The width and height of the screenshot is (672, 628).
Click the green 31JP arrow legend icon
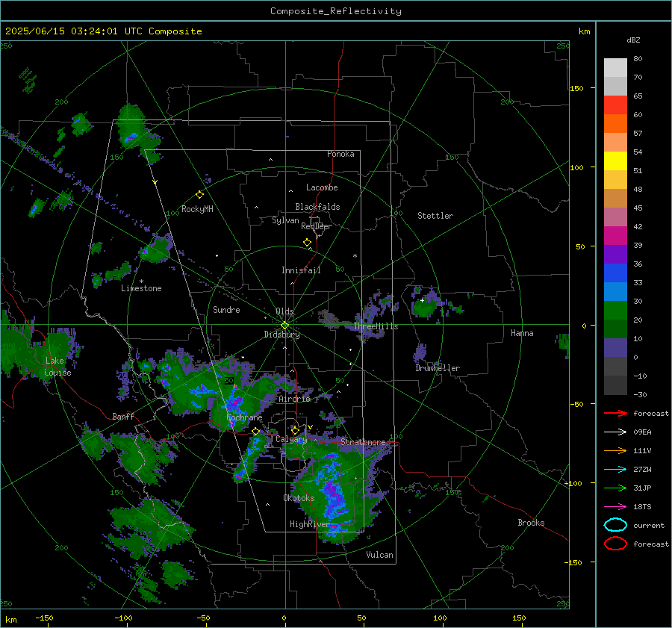pyautogui.click(x=615, y=488)
